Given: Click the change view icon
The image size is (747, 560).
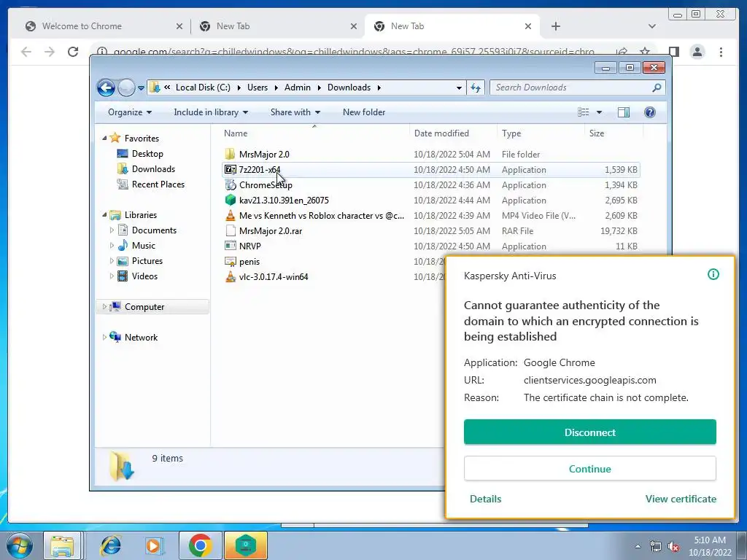Looking at the screenshot, I should (584, 112).
